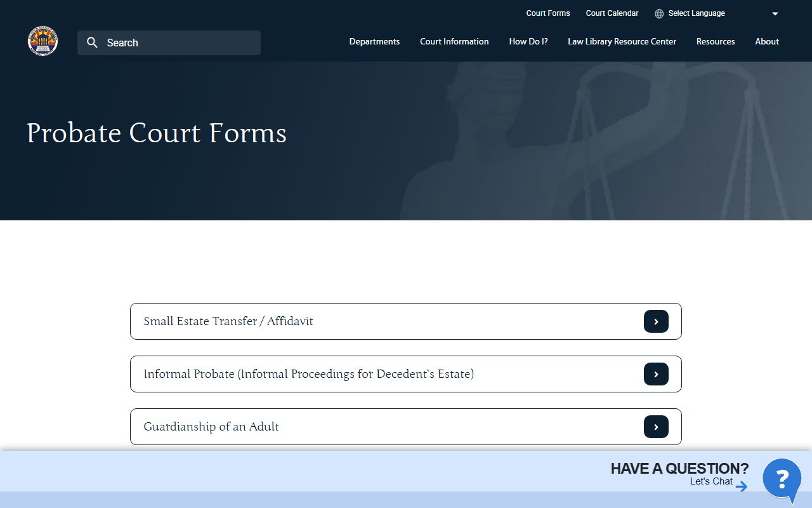Expand Guardianship of an Adult chevron
This screenshot has height=508, width=812.
point(656,427)
